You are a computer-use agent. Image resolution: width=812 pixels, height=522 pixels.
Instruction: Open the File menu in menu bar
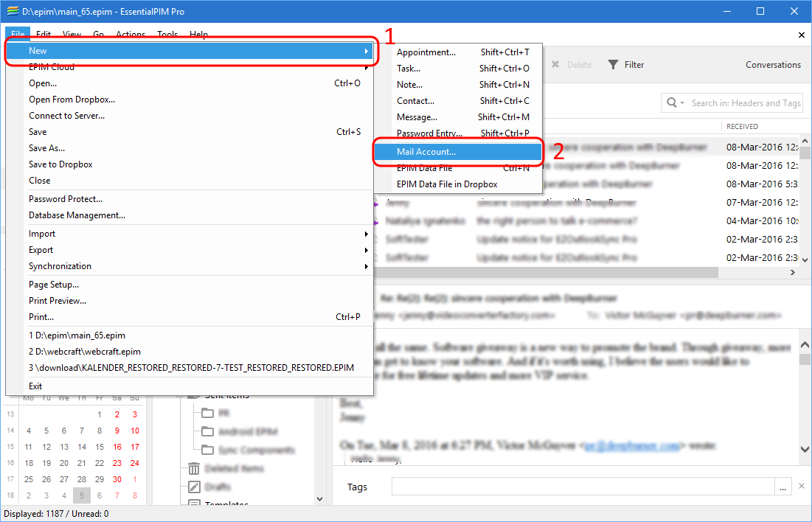click(x=18, y=34)
